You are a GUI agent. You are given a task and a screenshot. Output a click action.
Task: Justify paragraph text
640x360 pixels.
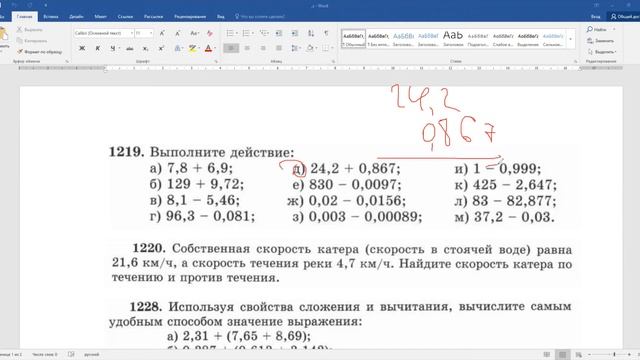coord(279,48)
